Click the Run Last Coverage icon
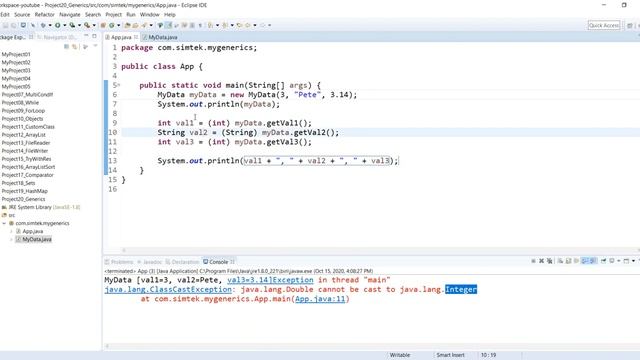The image size is (640, 360). pos(72,25)
